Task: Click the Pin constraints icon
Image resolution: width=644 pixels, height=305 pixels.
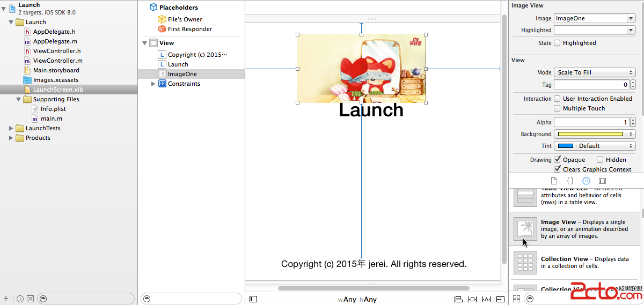Action: pos(472,299)
